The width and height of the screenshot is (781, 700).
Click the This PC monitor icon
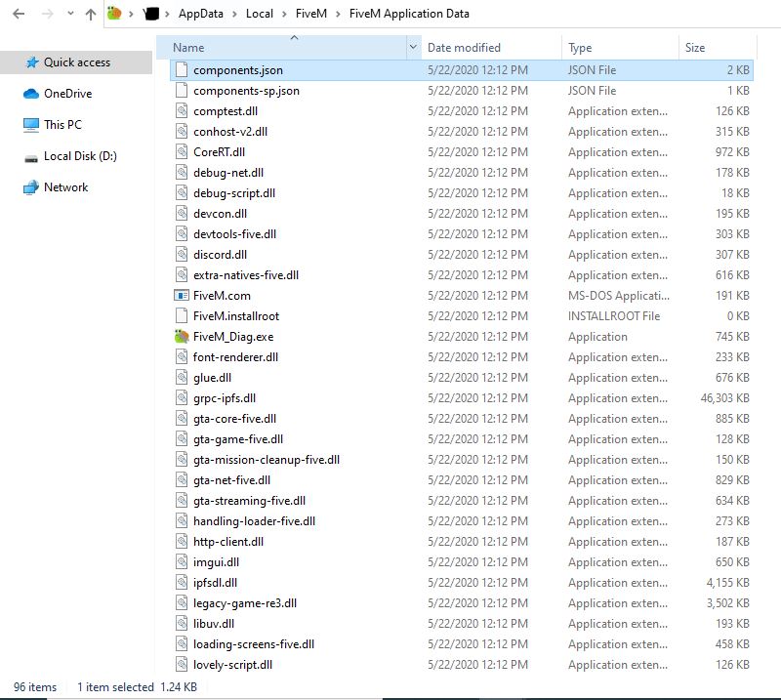click(31, 125)
